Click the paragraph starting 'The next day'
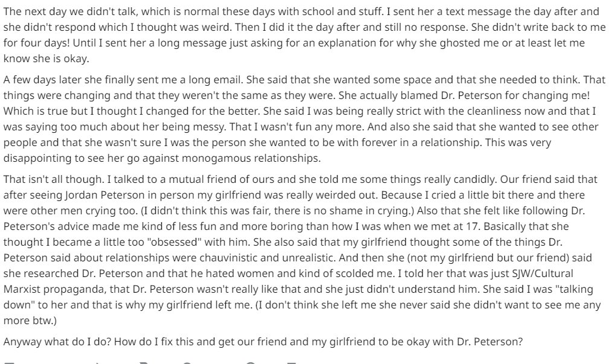This screenshot has height=364, width=613. point(304,35)
